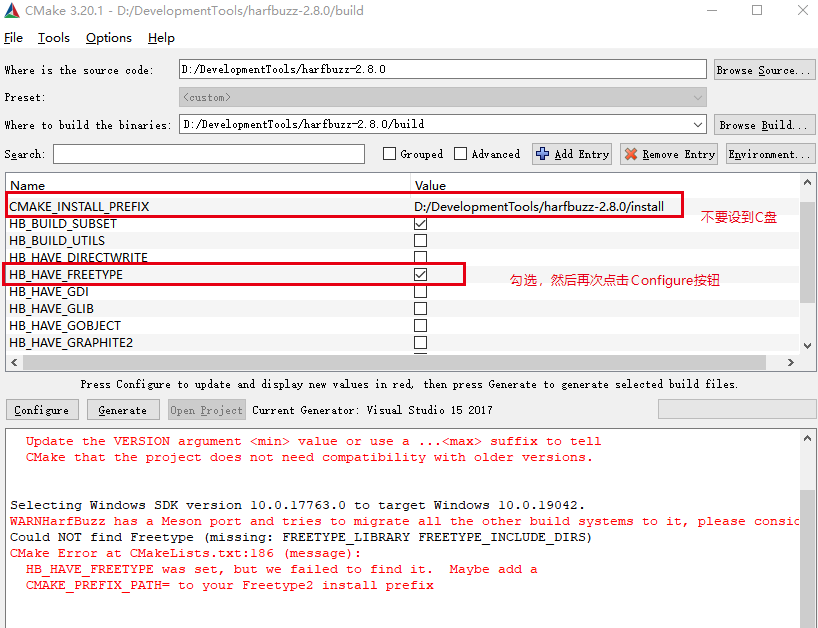This screenshot has height=628, width=818.
Task: Click the Value column header
Action: click(430, 186)
